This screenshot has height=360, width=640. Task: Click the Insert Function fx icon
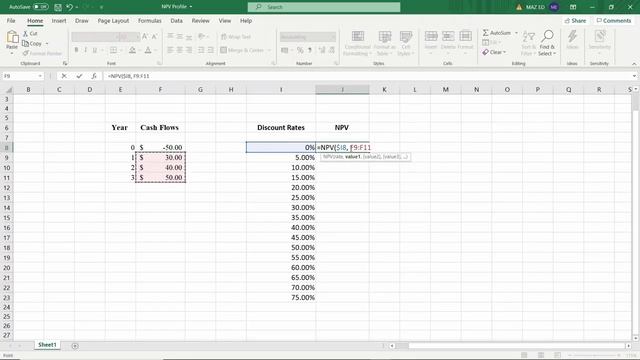(94, 76)
